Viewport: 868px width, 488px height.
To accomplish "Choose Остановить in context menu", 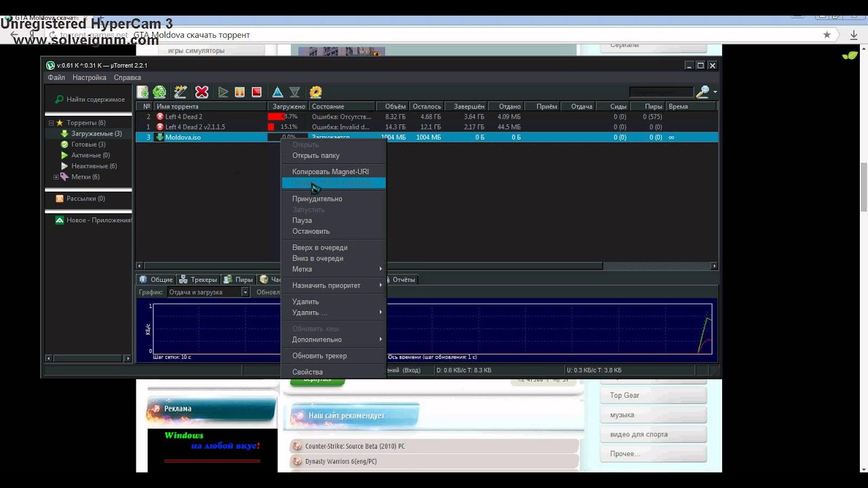I will 334,231.
